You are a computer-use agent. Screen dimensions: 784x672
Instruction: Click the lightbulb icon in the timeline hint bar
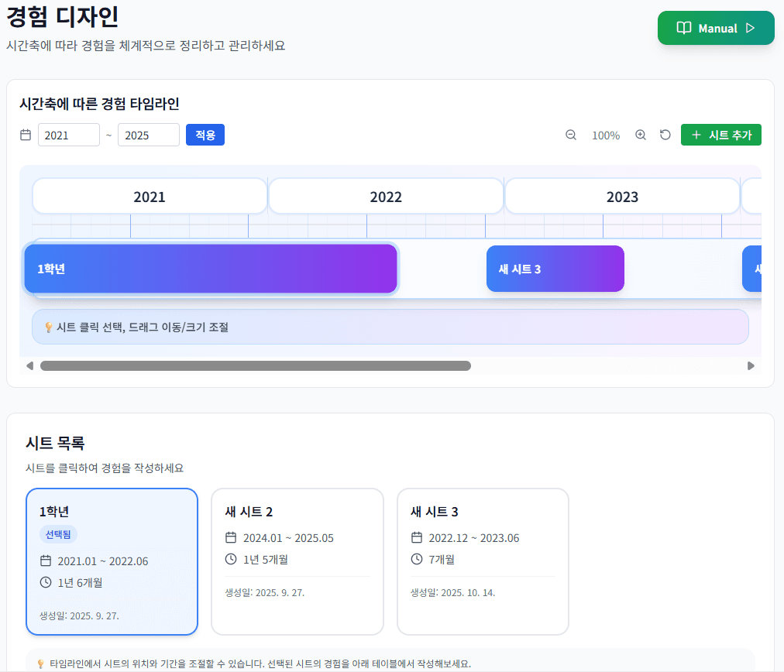tap(50, 327)
